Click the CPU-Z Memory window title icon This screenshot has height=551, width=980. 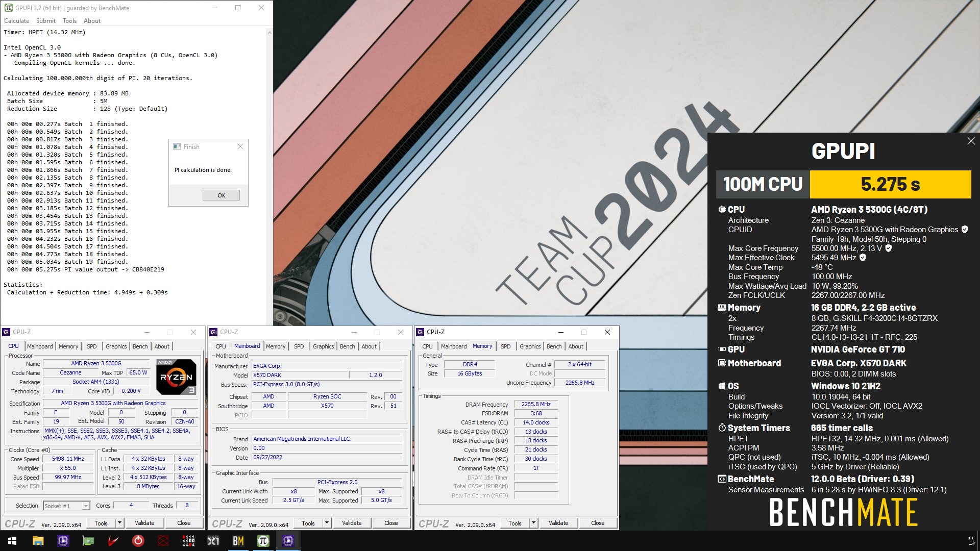click(420, 332)
